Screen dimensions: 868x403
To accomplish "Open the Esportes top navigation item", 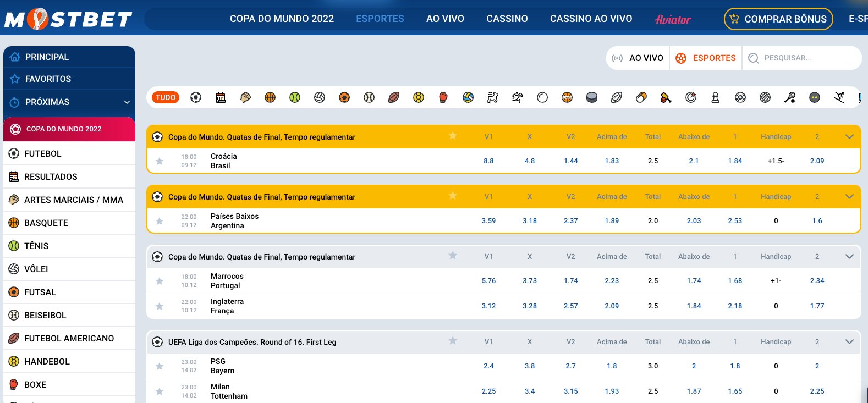I will point(380,19).
